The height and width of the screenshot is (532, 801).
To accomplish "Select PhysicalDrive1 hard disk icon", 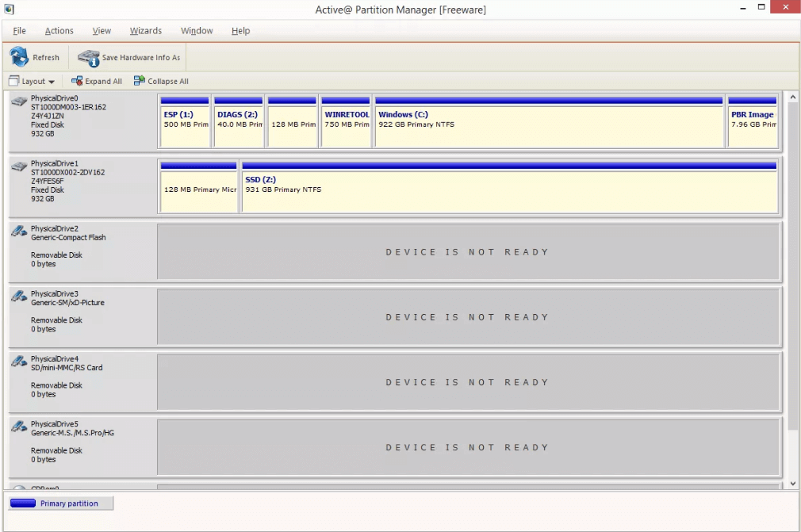I will point(19,166).
